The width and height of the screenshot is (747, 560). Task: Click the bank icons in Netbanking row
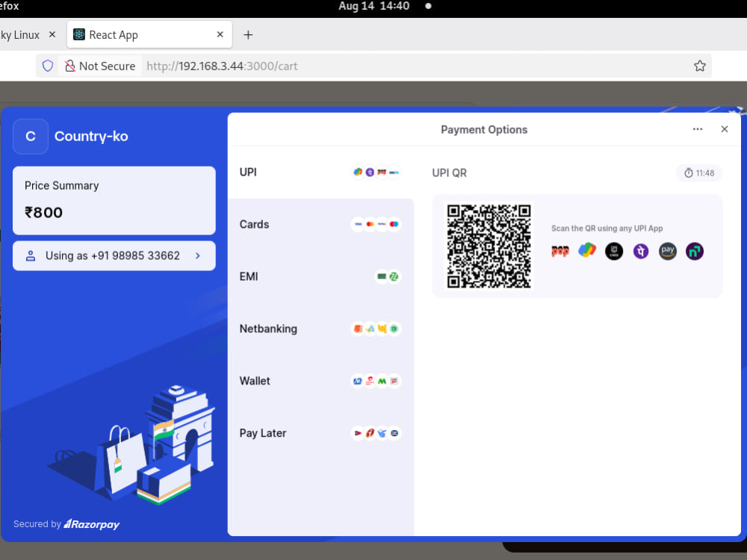point(376,329)
